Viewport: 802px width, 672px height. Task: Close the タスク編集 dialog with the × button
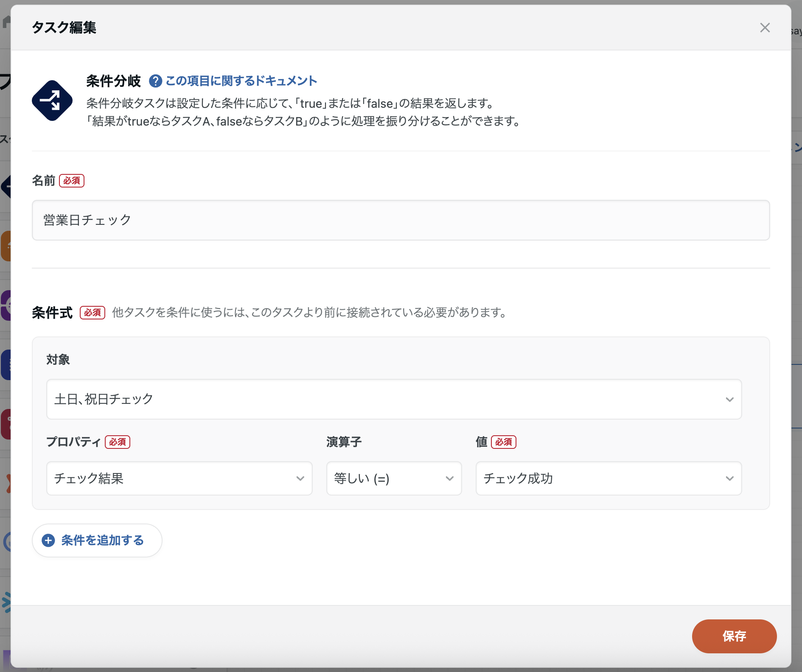pyautogui.click(x=765, y=28)
